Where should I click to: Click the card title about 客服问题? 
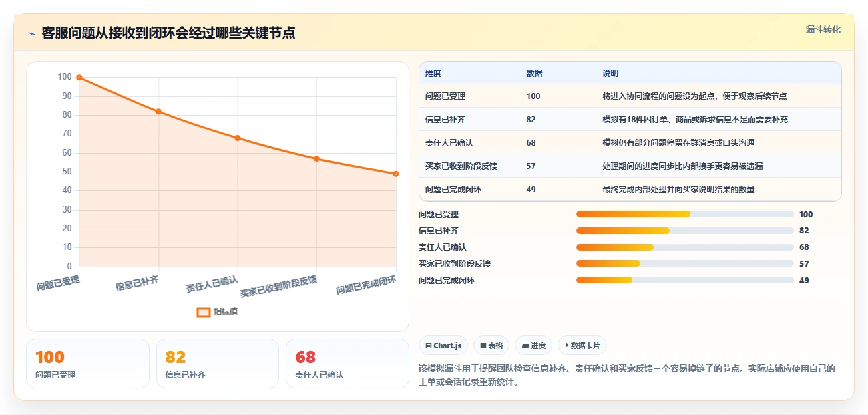pos(169,33)
